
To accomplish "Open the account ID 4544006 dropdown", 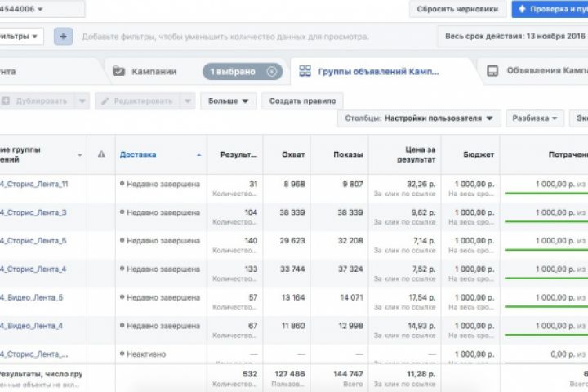I will (40, 9).
